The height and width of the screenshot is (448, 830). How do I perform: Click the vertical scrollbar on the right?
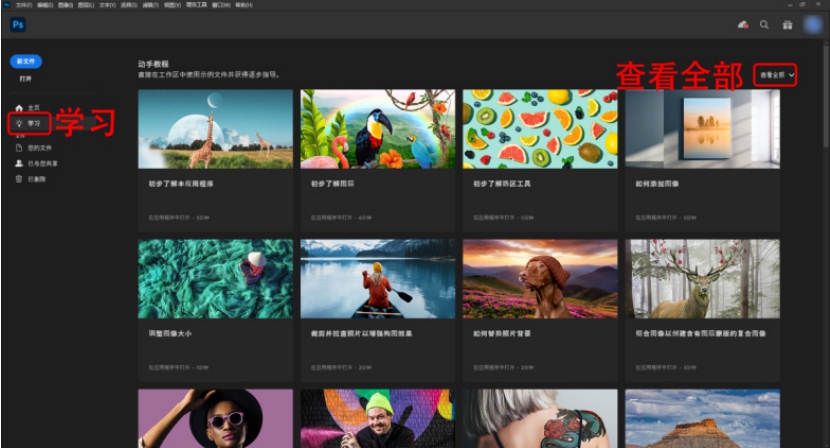[x=824, y=120]
